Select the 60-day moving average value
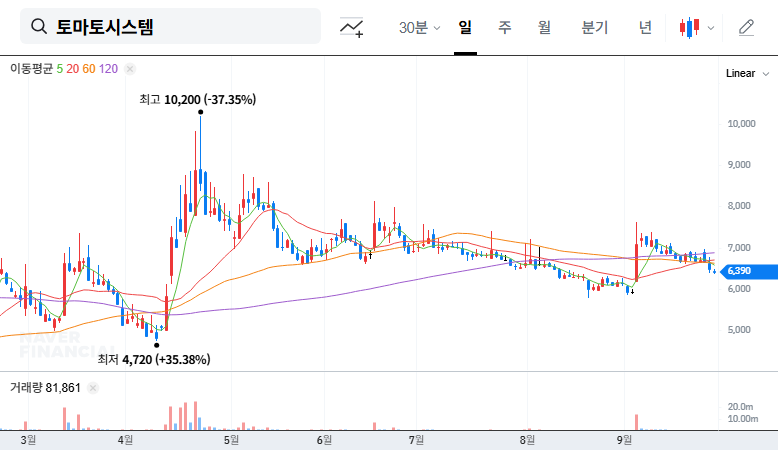778x450 pixels. [89, 69]
